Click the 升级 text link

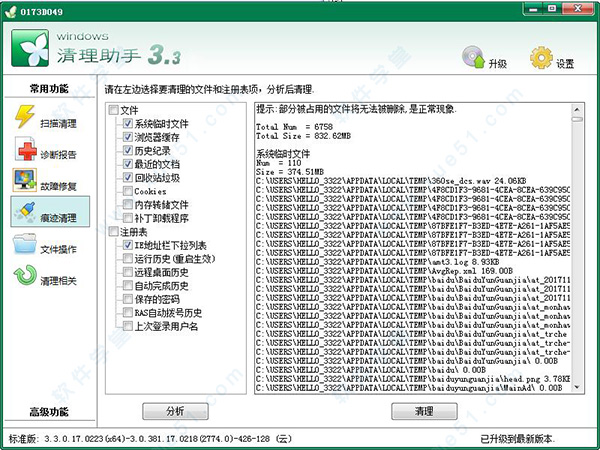[x=497, y=64]
